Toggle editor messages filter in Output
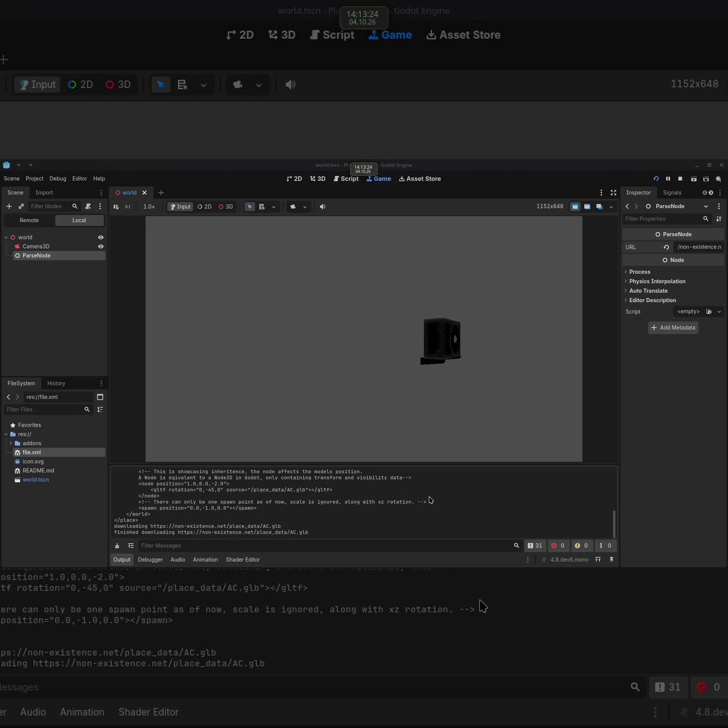This screenshot has height=728, width=728. tap(605, 546)
